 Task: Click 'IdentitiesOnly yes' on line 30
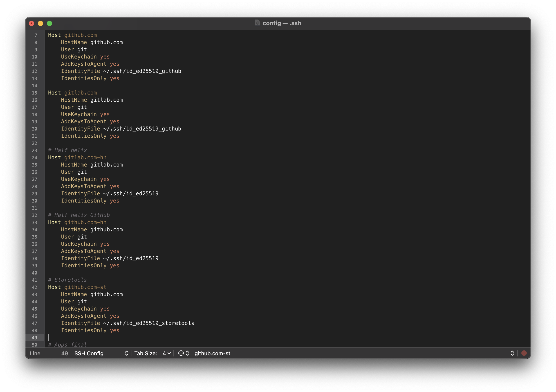(x=90, y=201)
